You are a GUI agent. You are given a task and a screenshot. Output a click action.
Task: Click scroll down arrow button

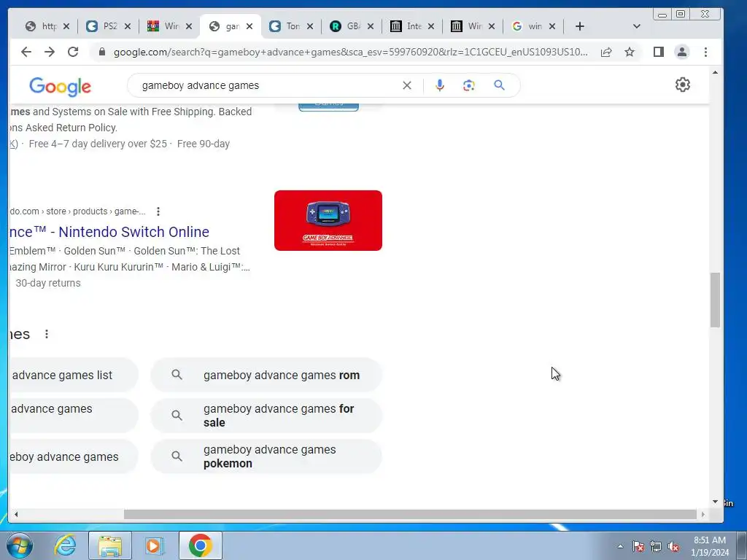click(715, 502)
